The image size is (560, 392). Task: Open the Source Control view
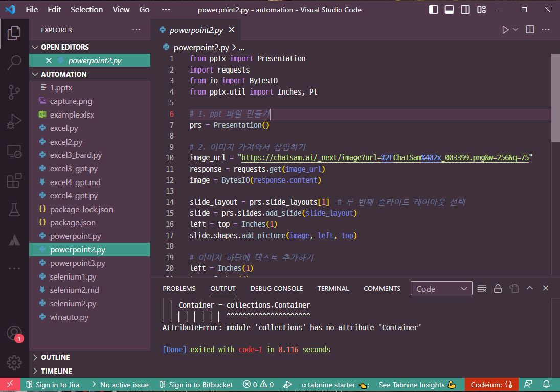(x=14, y=92)
